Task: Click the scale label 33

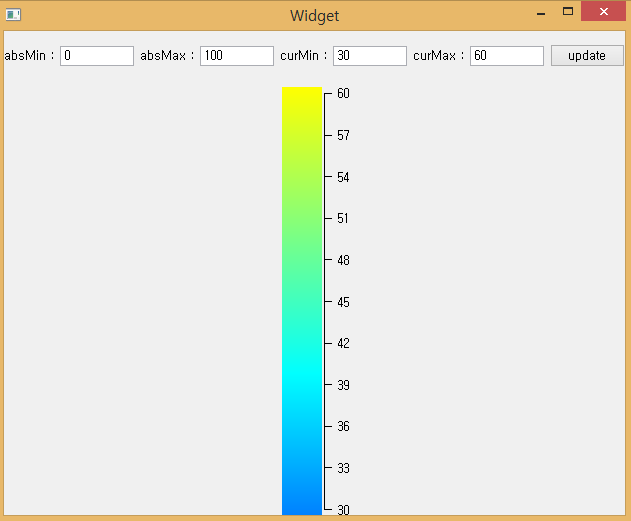Action: coord(343,468)
